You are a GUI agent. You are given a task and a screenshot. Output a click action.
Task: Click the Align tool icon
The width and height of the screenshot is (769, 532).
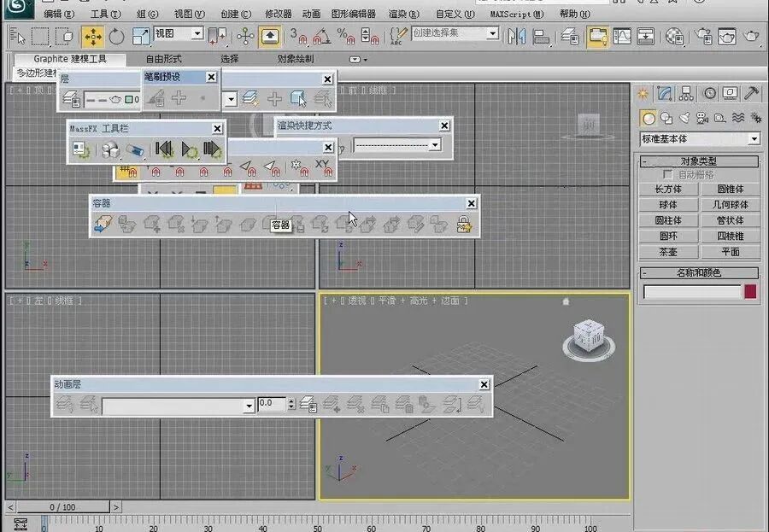pyautogui.click(x=541, y=37)
